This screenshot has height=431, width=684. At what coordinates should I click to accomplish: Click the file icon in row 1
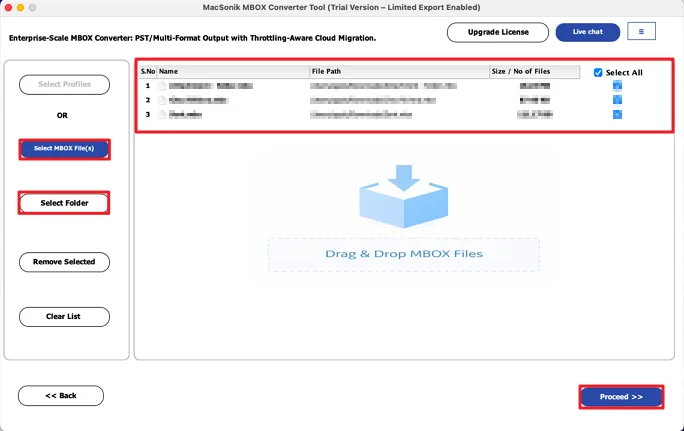click(162, 86)
